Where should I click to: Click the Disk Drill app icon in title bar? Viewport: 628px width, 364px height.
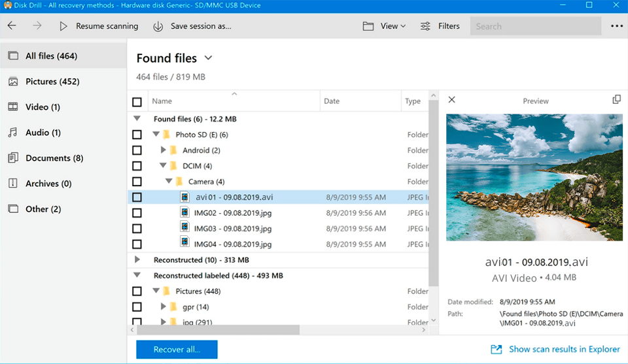click(8, 5)
